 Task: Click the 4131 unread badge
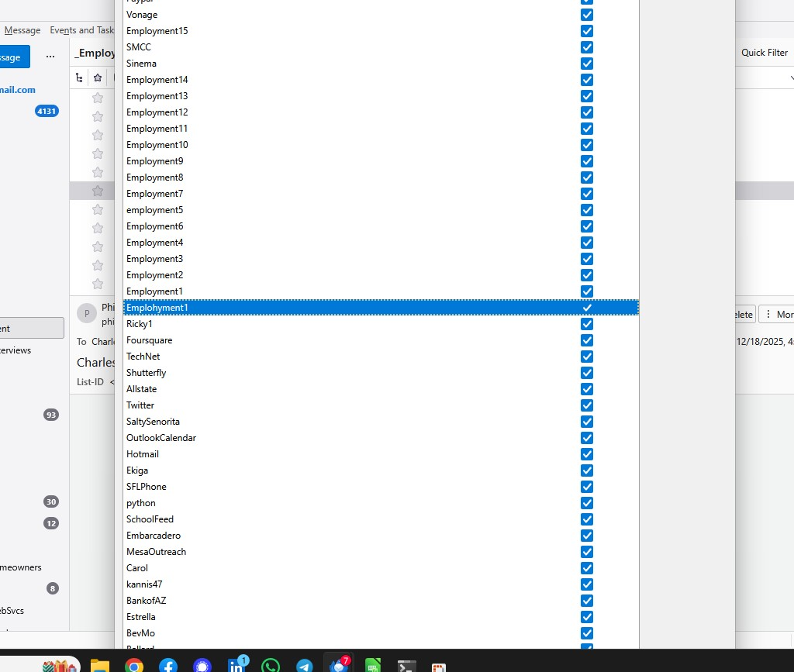tap(47, 111)
